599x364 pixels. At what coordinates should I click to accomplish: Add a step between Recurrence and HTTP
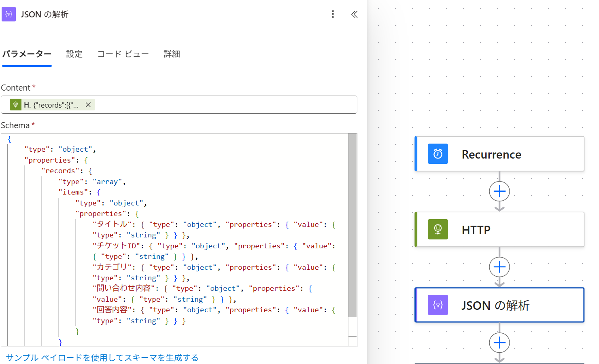(499, 191)
